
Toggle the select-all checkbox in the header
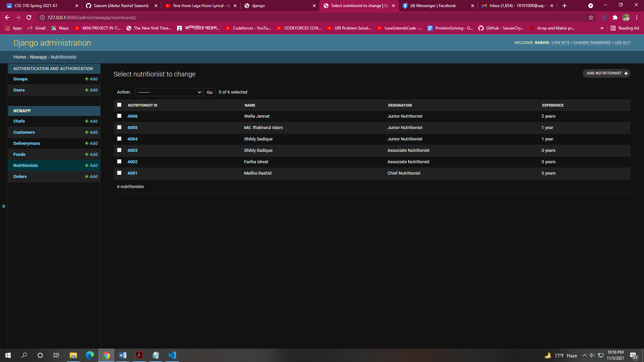click(x=119, y=105)
